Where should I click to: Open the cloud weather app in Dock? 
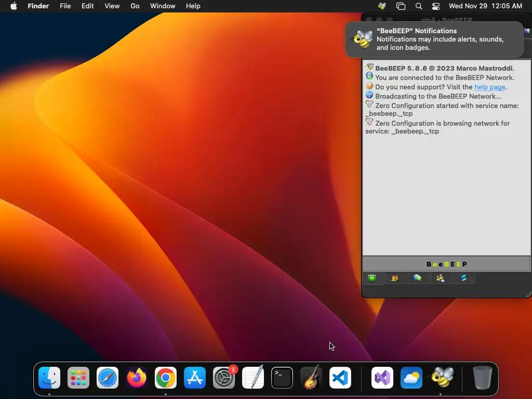click(x=411, y=378)
